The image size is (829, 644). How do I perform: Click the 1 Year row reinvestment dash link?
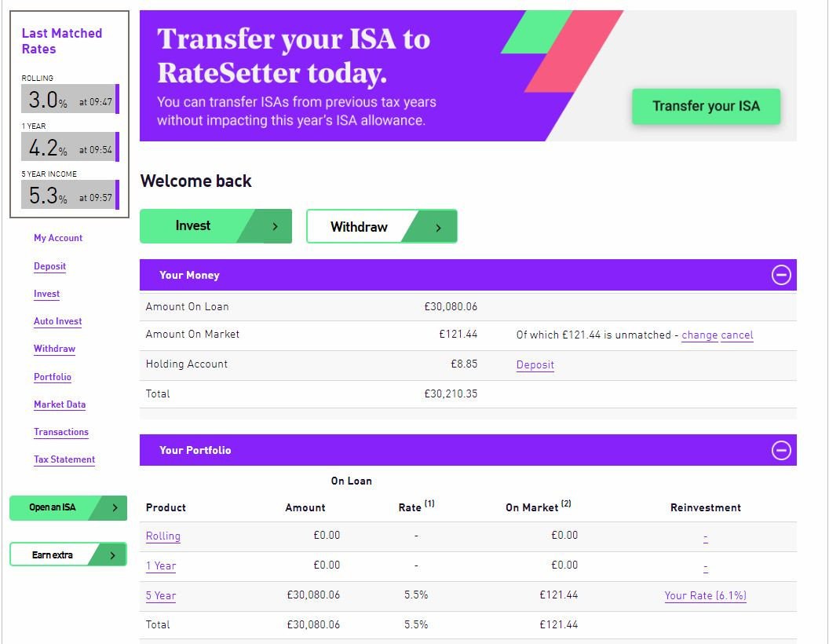[705, 567]
